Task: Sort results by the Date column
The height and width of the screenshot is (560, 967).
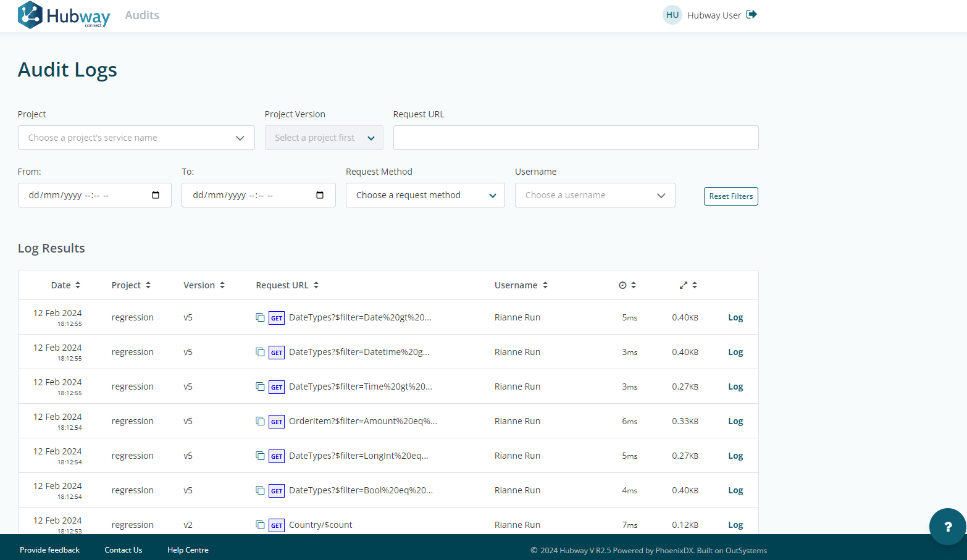Action: pos(65,285)
